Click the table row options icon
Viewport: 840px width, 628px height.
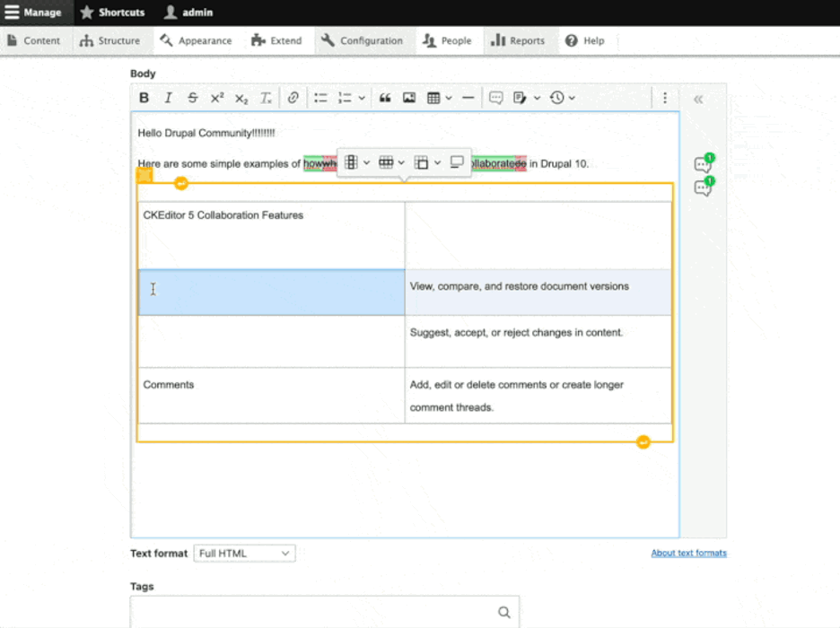coord(386,162)
